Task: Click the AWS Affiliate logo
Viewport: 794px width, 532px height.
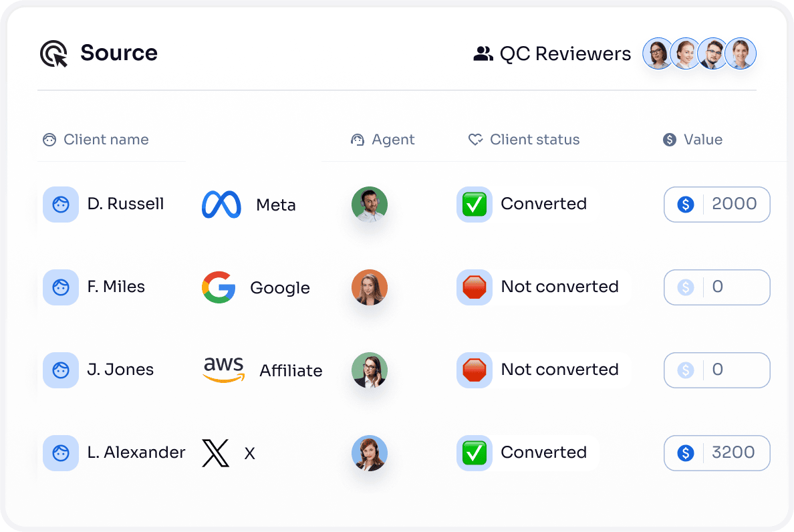Action: [224, 370]
